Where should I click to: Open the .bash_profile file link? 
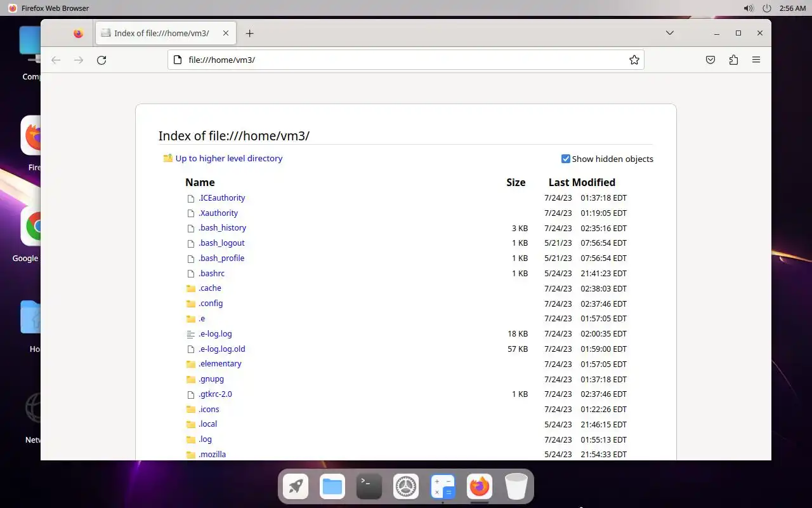coord(221,258)
